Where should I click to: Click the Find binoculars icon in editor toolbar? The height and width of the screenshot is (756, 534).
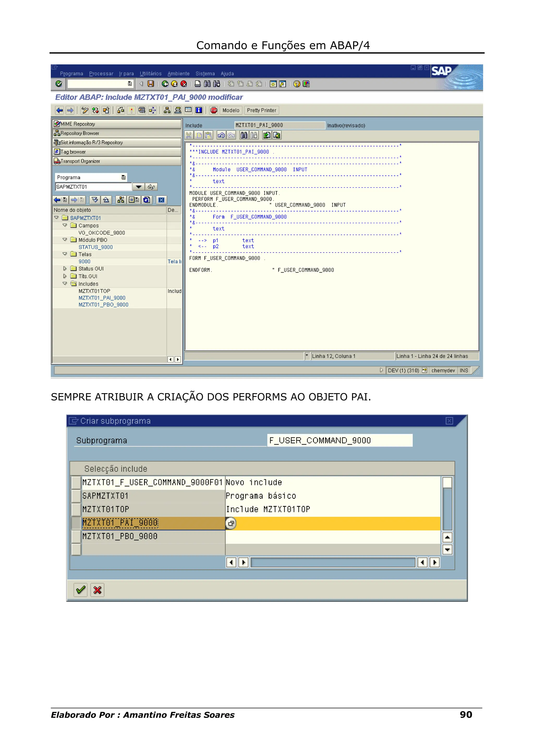pyautogui.click(x=244, y=135)
